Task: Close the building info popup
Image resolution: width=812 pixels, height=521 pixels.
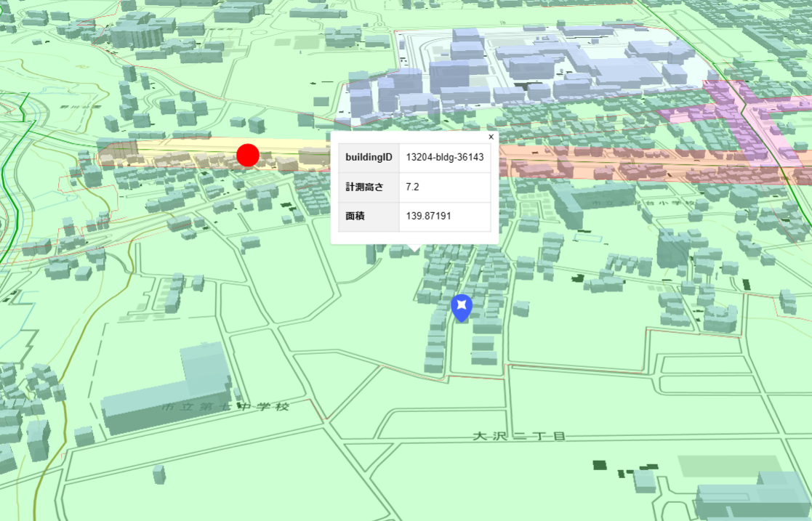Action: point(491,137)
